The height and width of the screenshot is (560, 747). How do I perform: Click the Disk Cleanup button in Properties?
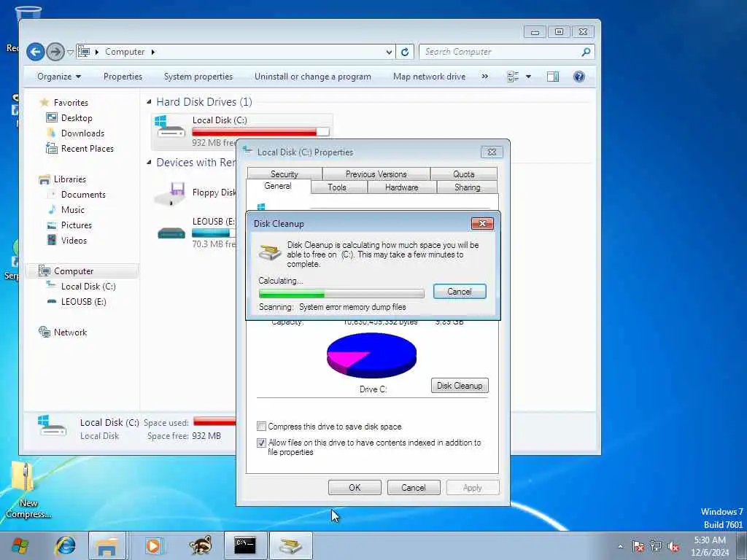[460, 385]
